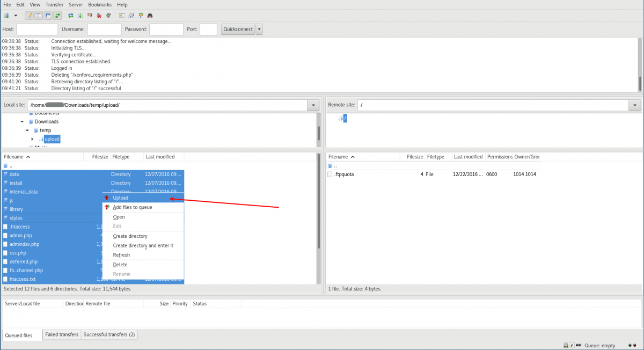Image resolution: width=644 pixels, height=350 pixels.
Task: Switch to the Successful transfers tab
Action: click(x=109, y=334)
